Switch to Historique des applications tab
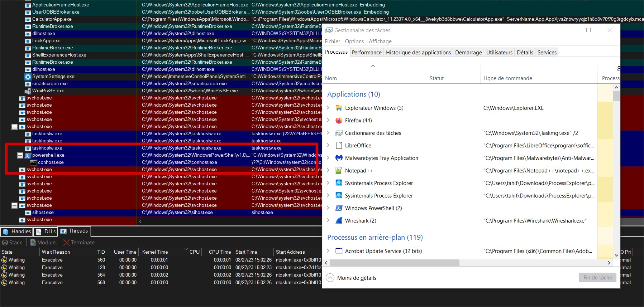 418,53
